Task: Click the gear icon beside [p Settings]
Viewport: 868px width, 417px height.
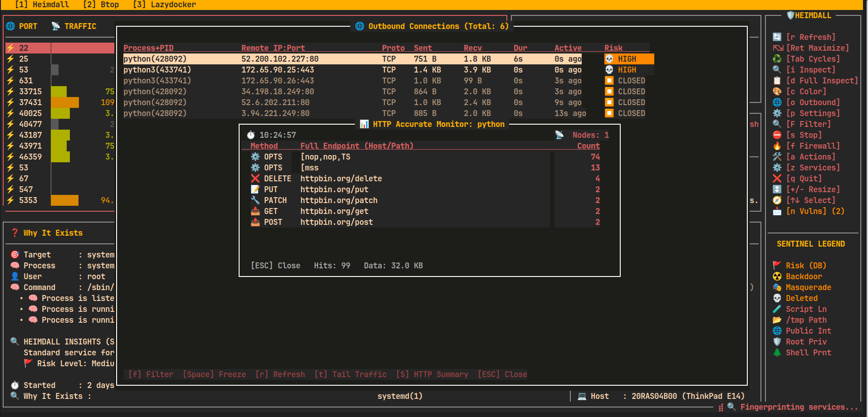Action: coord(777,113)
